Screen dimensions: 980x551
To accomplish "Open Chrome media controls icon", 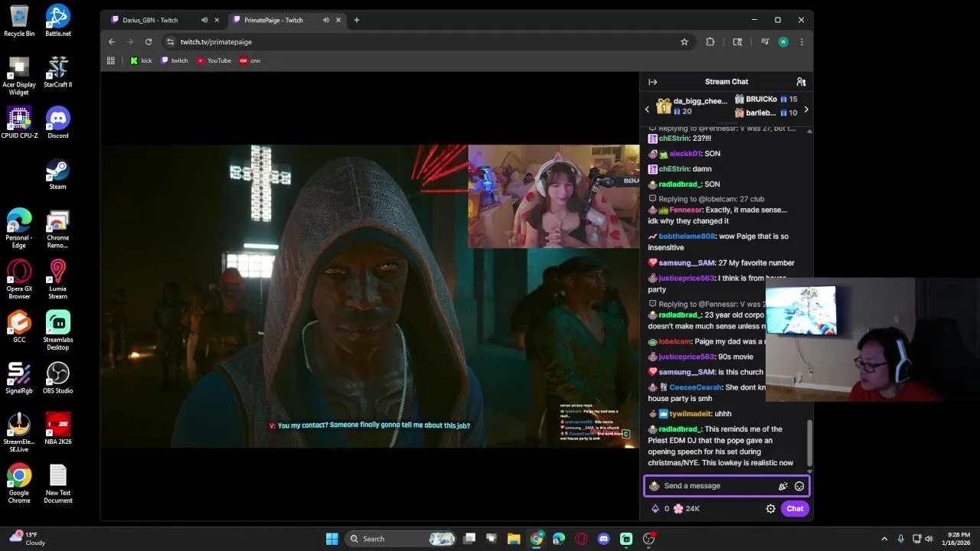I will coord(764,42).
